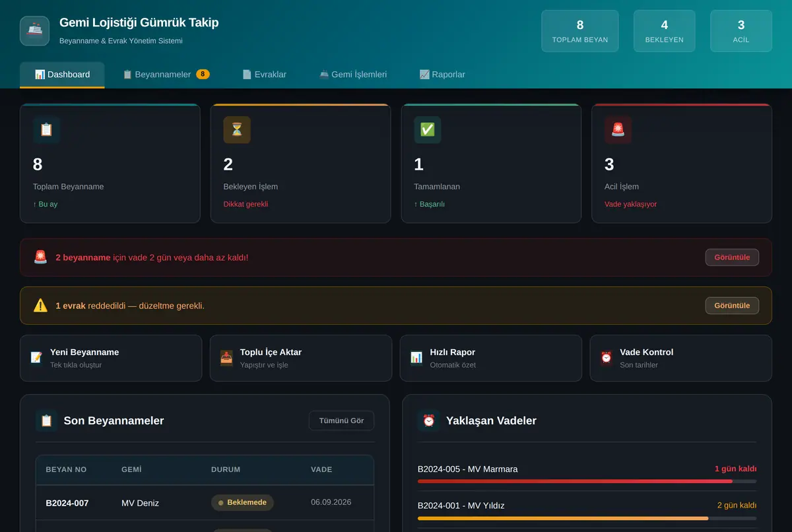Click the badge count 8 on Beyannameler tab
The height and width of the screenshot is (532, 792).
(203, 75)
